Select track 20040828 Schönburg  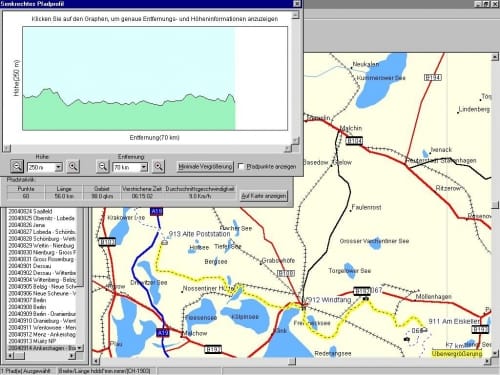(x=42, y=239)
